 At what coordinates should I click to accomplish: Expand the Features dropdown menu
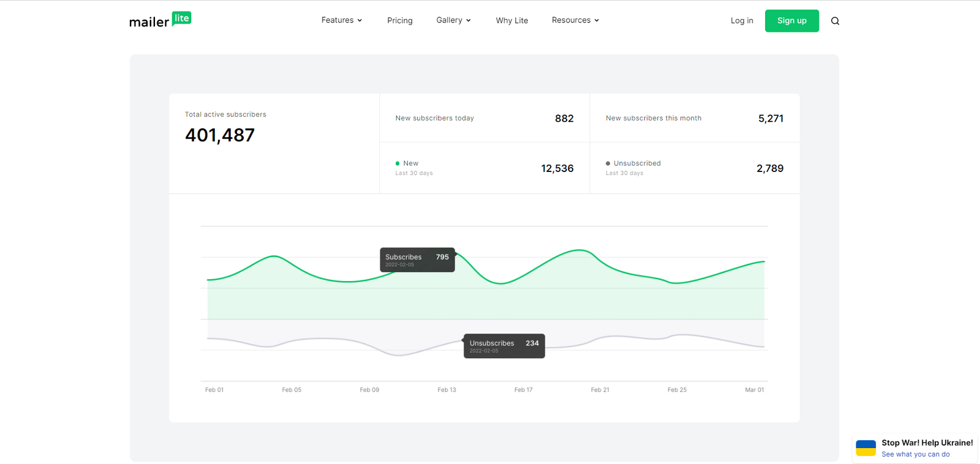[x=342, y=20]
